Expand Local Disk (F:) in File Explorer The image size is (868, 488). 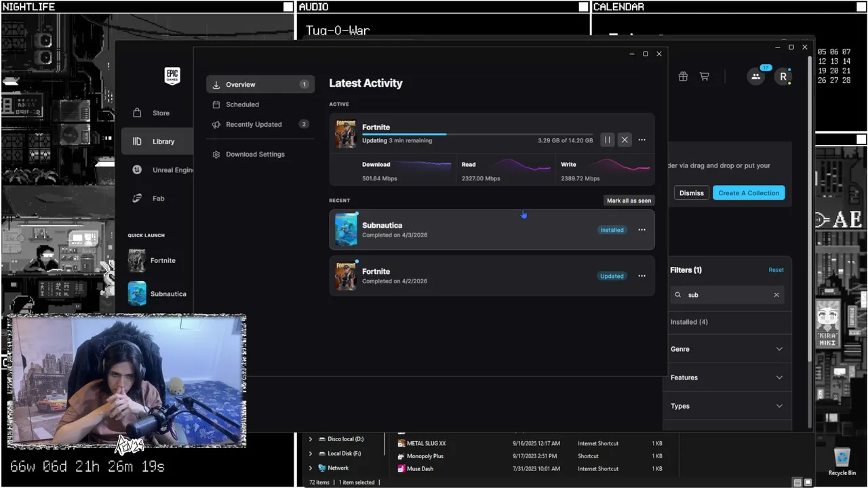(x=311, y=453)
